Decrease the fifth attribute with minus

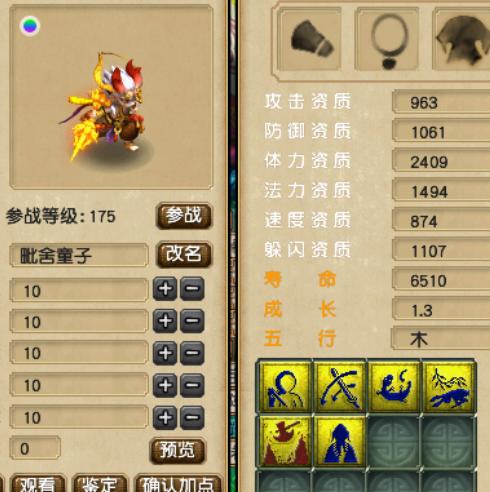tap(192, 418)
